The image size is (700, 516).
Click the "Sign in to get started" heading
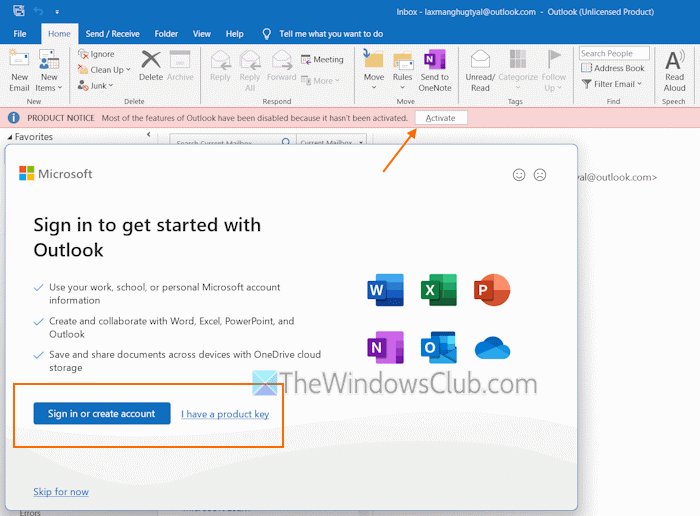coord(147,237)
